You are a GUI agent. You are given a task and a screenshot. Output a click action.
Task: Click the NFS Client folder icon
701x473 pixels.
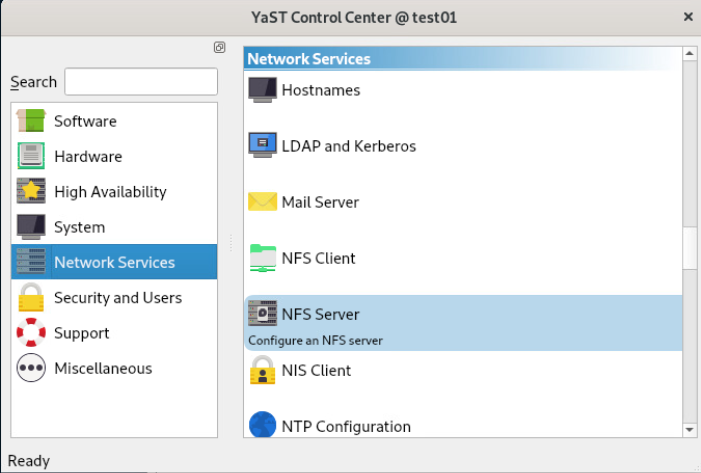click(262, 258)
